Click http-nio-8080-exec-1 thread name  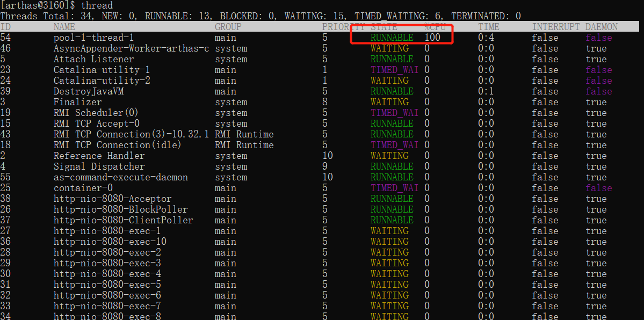click(x=107, y=231)
